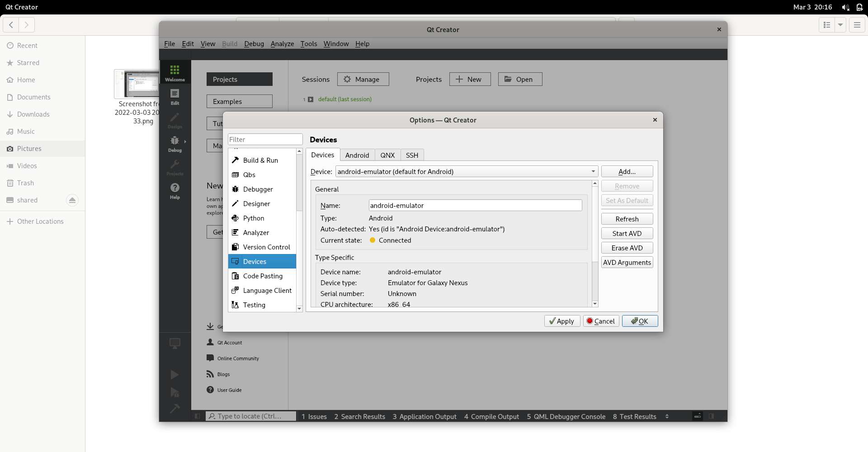Open Version Control options category
This screenshot has width=868, height=452.
pyautogui.click(x=262, y=247)
